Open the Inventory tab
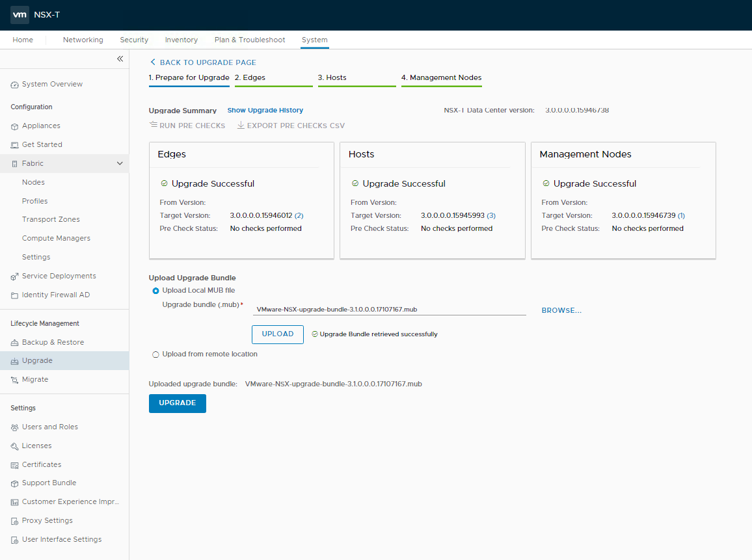This screenshot has height=560, width=752. coord(181,40)
